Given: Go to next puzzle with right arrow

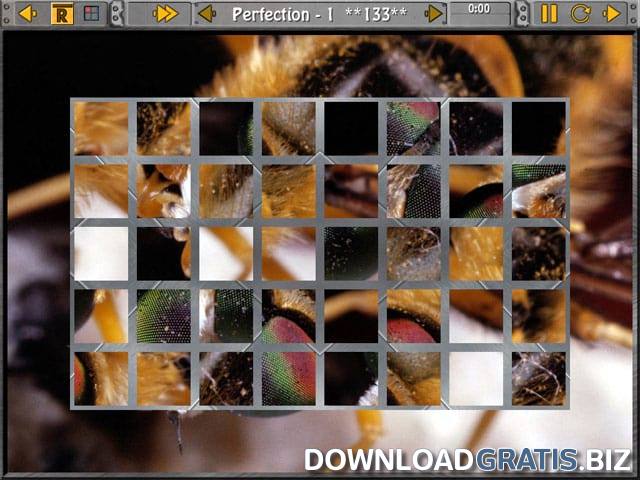Looking at the screenshot, I should [434, 14].
